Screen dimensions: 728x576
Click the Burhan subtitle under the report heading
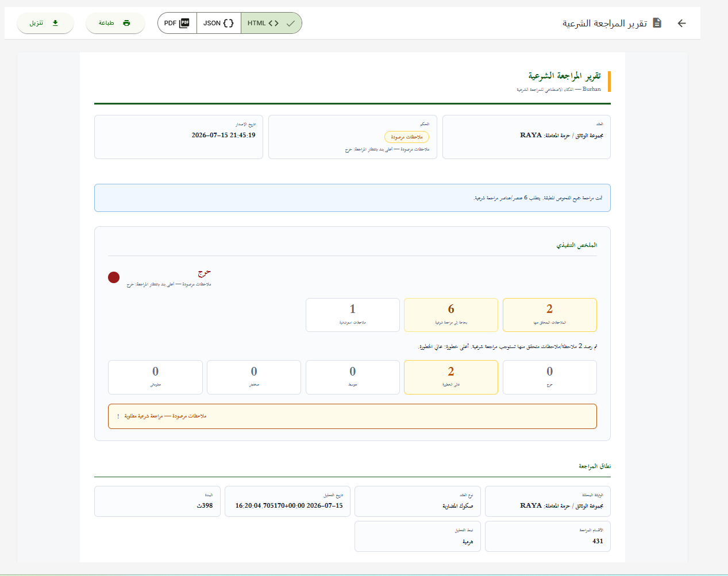coord(558,89)
